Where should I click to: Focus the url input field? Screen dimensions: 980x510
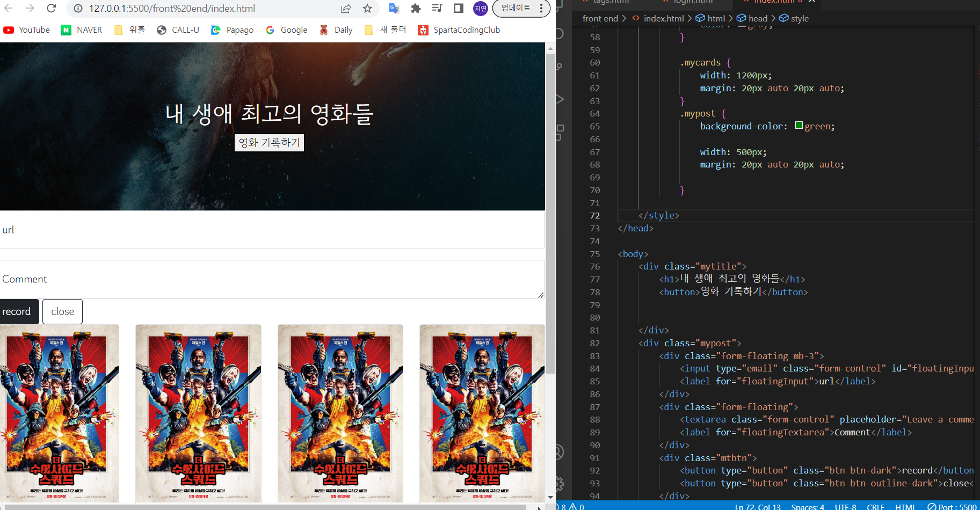coord(272,230)
